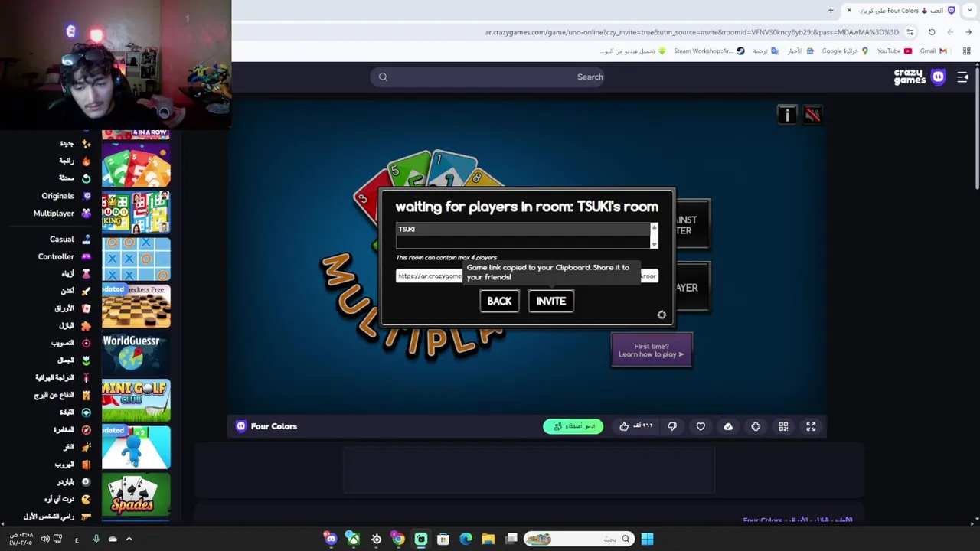Screen dimensions: 980x551
Task: Toggle the sidebar menu icon
Action: [962, 77]
